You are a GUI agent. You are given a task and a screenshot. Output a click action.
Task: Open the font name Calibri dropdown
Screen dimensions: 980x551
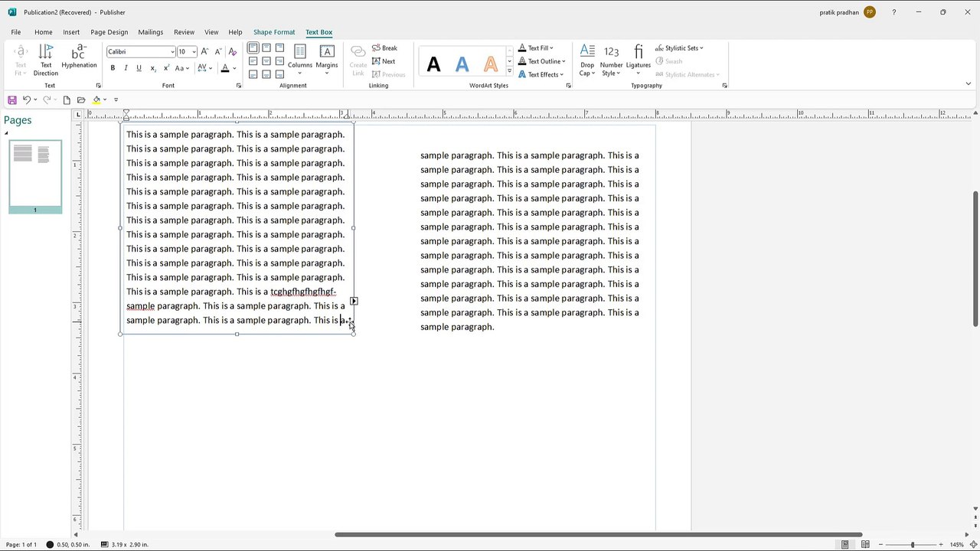[172, 51]
